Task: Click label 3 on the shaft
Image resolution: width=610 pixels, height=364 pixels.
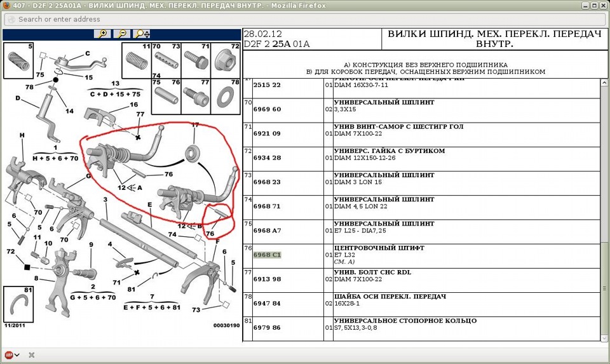Action: (105, 199)
